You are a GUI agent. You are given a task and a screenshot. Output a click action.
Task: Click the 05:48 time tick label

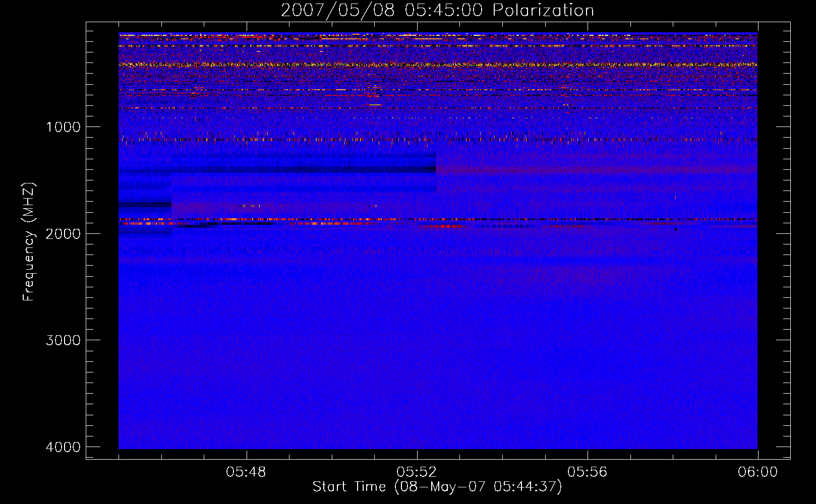tap(246, 472)
